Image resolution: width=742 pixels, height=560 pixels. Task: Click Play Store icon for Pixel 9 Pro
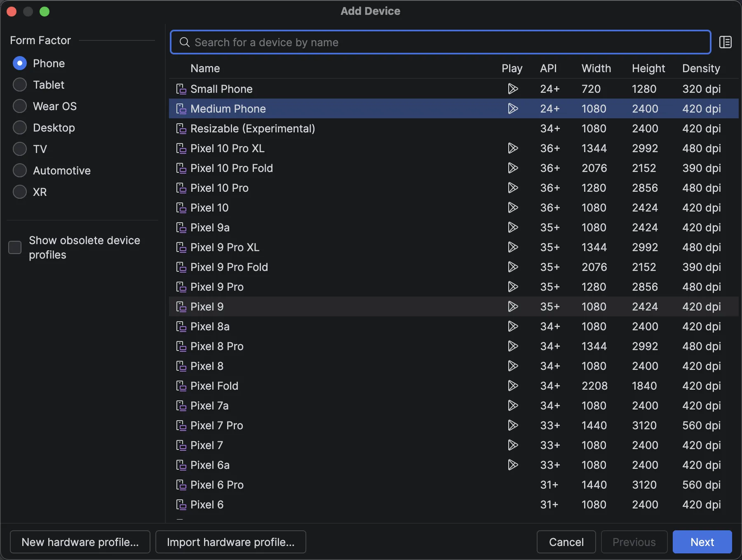(x=513, y=287)
